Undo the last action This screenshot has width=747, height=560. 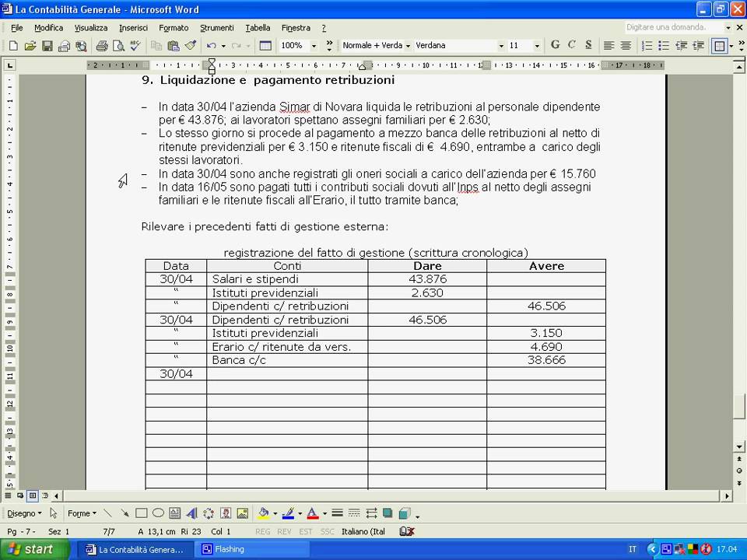pyautogui.click(x=211, y=46)
